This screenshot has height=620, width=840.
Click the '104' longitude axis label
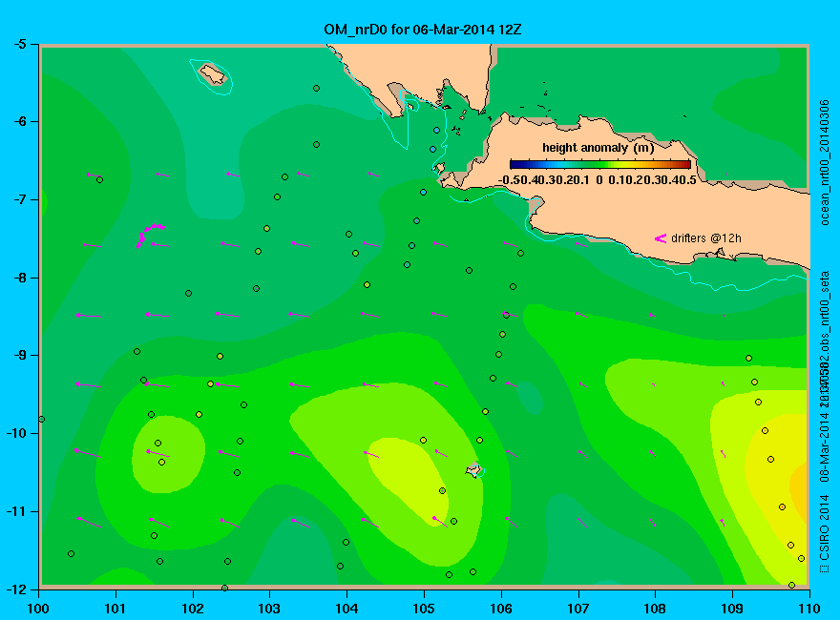(x=346, y=609)
